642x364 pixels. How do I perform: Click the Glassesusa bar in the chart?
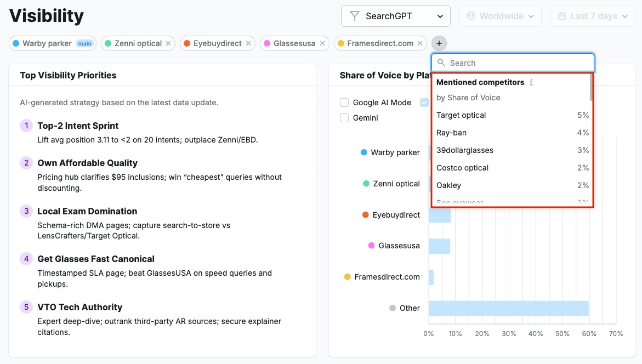[439, 246]
